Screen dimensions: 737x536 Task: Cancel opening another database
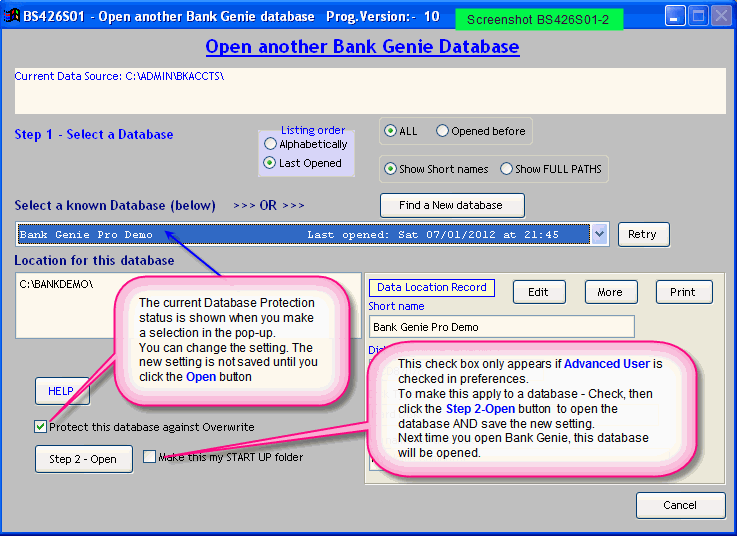click(680, 505)
